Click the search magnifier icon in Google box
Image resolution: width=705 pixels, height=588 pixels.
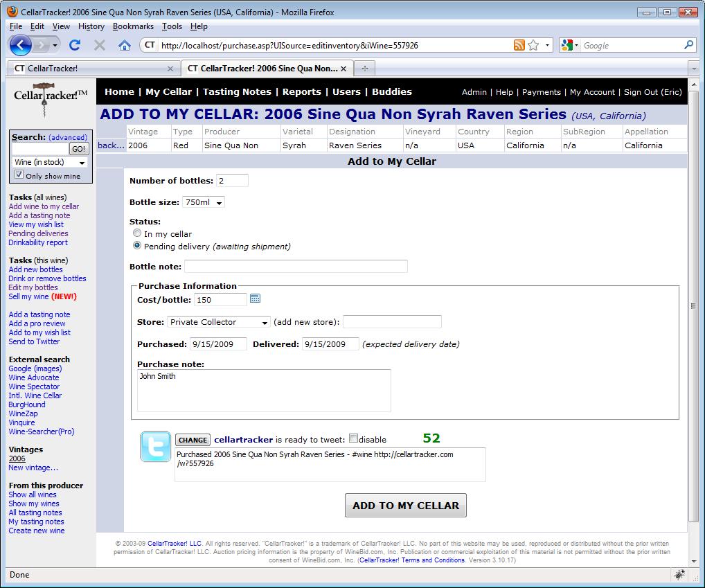(688, 45)
